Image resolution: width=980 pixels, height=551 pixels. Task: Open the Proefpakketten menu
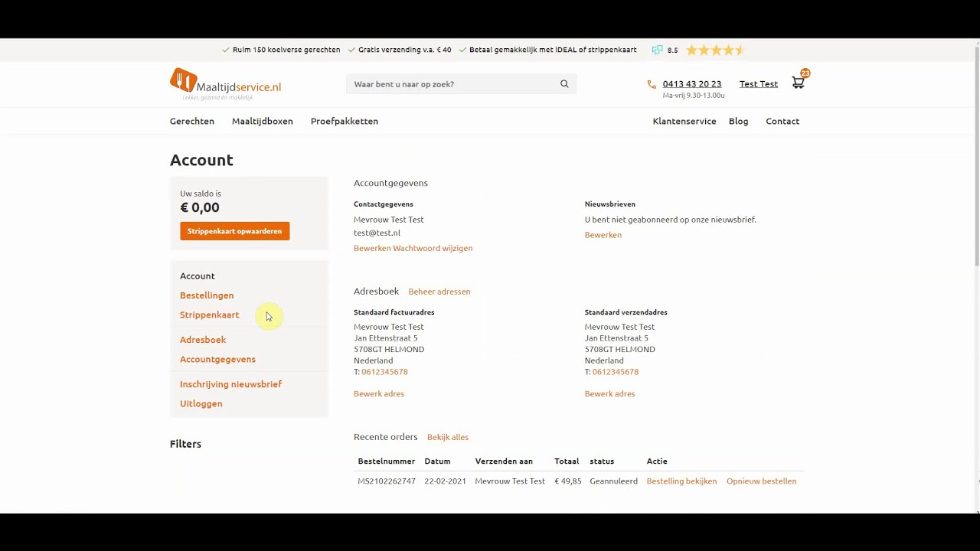point(345,121)
